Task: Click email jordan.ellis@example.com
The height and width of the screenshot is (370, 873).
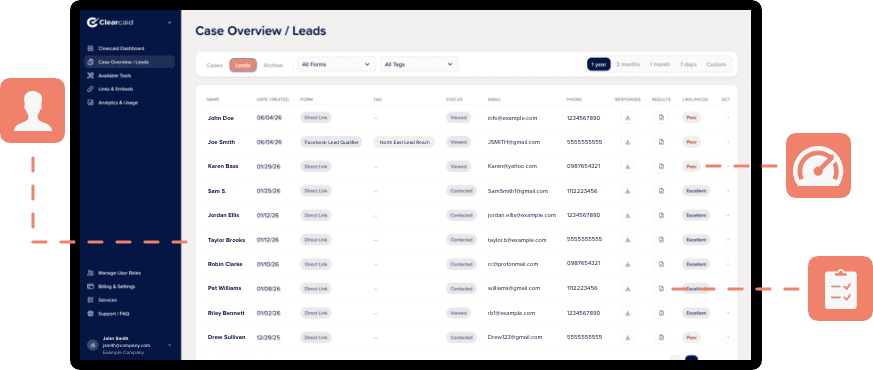Action: (x=522, y=215)
